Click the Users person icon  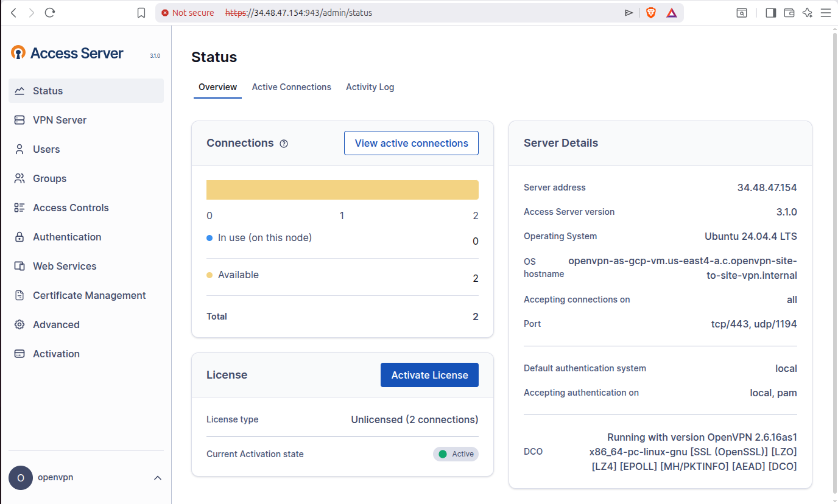point(19,149)
